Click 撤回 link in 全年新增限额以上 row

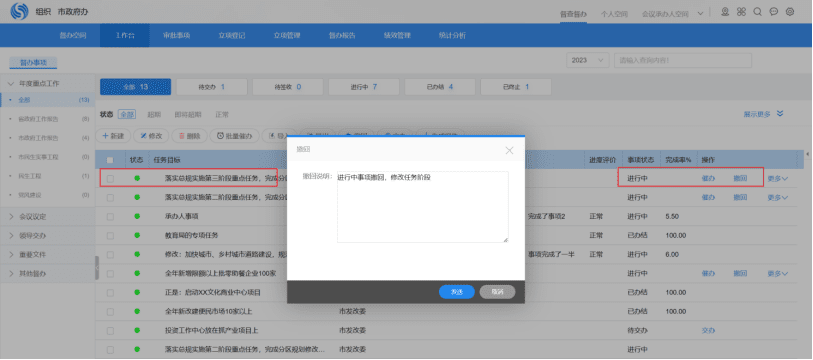[740, 273]
